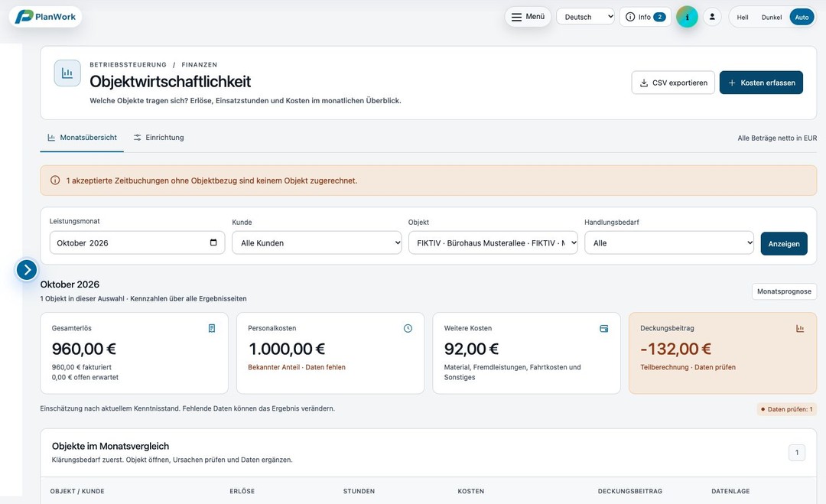826x504 pixels.
Task: Click the receipt icon in Gesamterlös card
Action: pyautogui.click(x=212, y=328)
